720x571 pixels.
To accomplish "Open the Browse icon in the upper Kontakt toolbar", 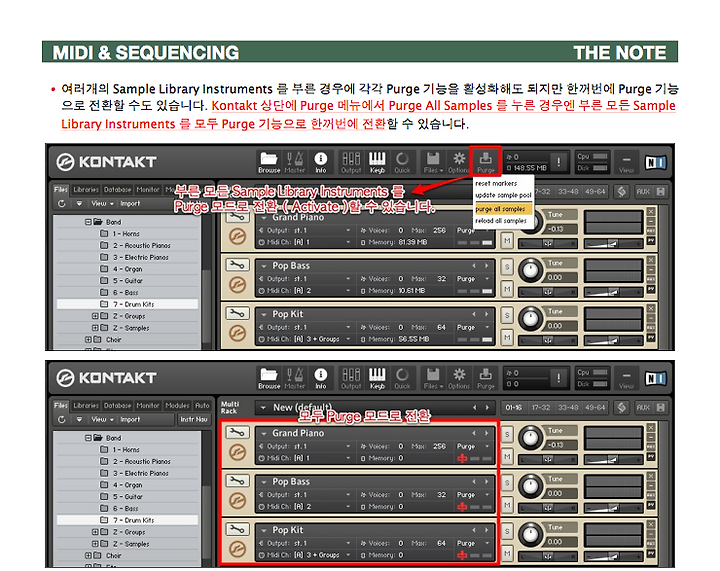I will (x=269, y=162).
